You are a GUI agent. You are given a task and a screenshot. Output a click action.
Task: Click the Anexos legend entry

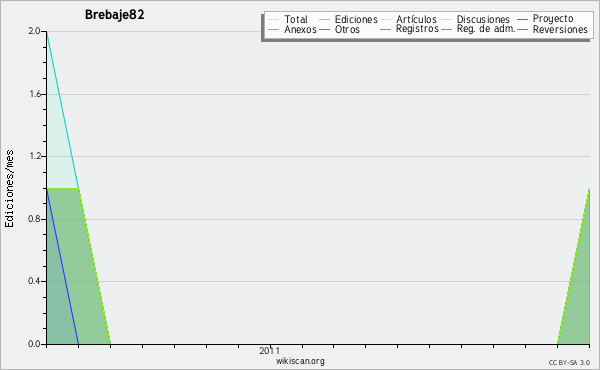click(292, 29)
